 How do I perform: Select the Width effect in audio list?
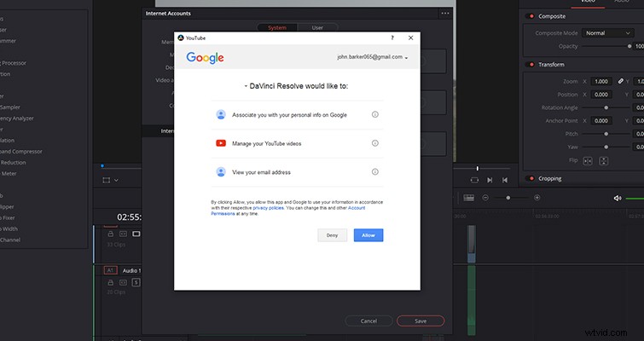coord(9,229)
